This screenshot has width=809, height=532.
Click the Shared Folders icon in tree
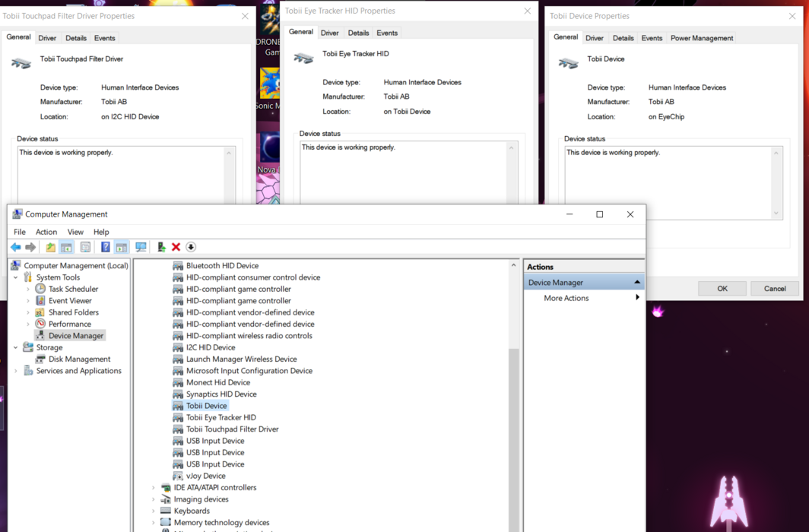click(40, 312)
